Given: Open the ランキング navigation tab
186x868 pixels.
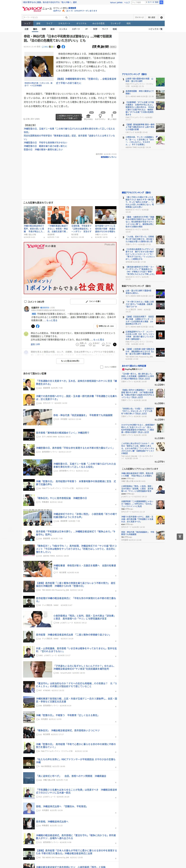Looking at the screenshot, I should (115, 24).
